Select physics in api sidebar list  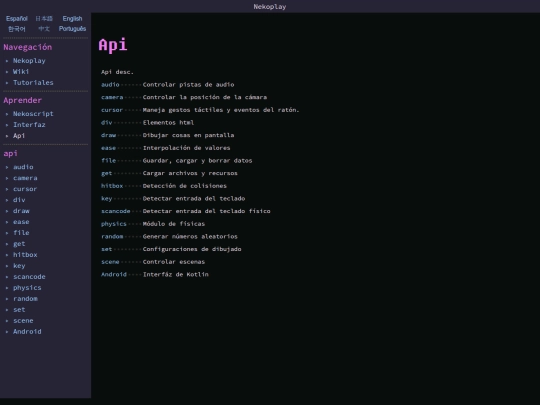click(27, 288)
